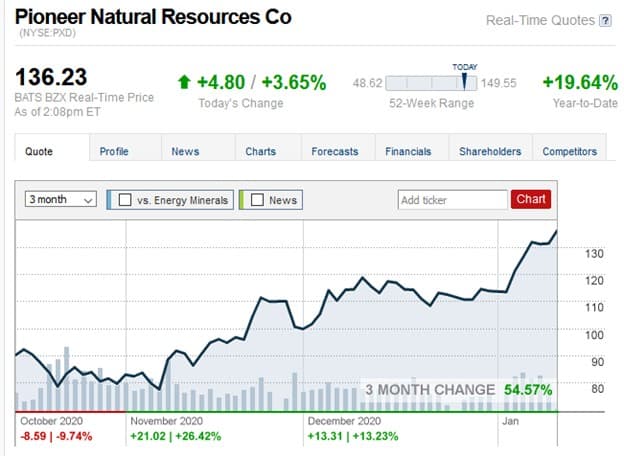This screenshot has height=456, width=624.
Task: Open the 3 month time range dropdown
Action: tap(60, 199)
